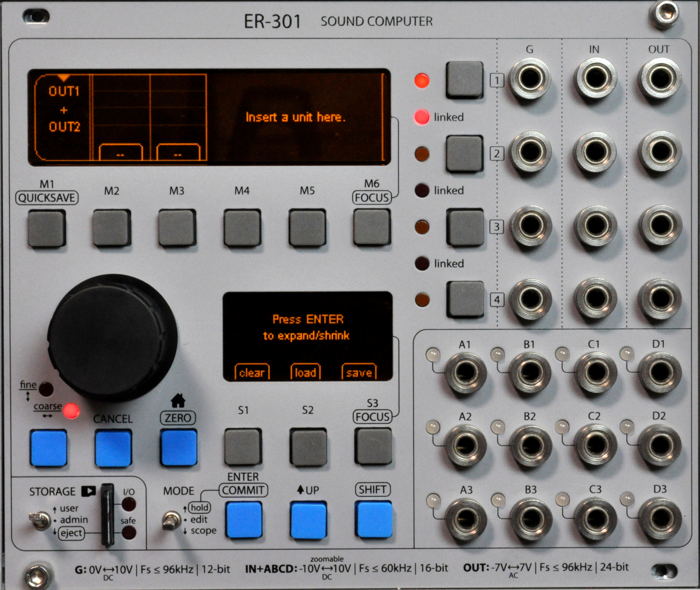700x590 pixels.
Task: Click the unlit linked LED between channels 2-3
Action: pos(422,190)
